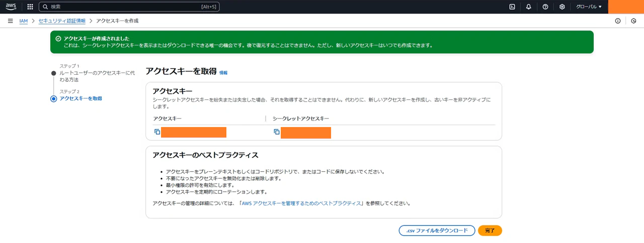Open the 情報 link next to heading

223,73
